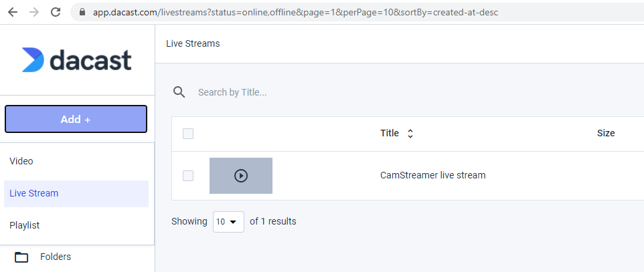Click the Folders icon in sidebar

click(22, 257)
